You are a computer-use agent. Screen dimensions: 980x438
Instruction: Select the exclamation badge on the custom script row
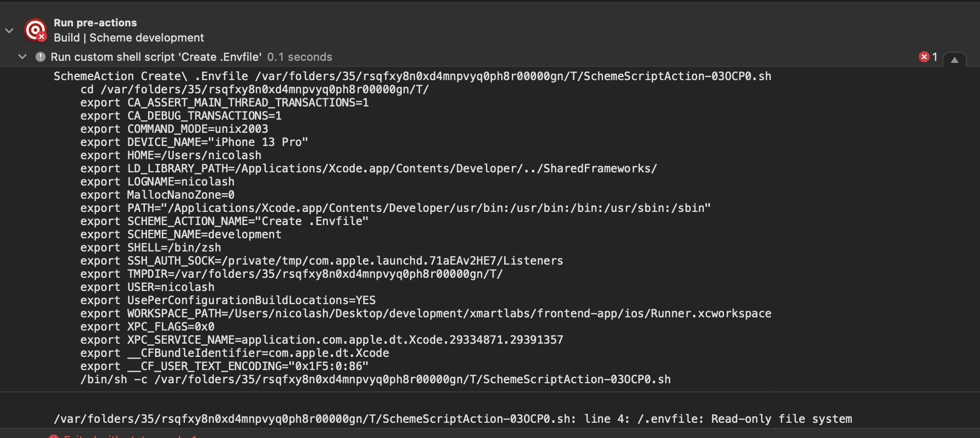[x=41, y=57]
